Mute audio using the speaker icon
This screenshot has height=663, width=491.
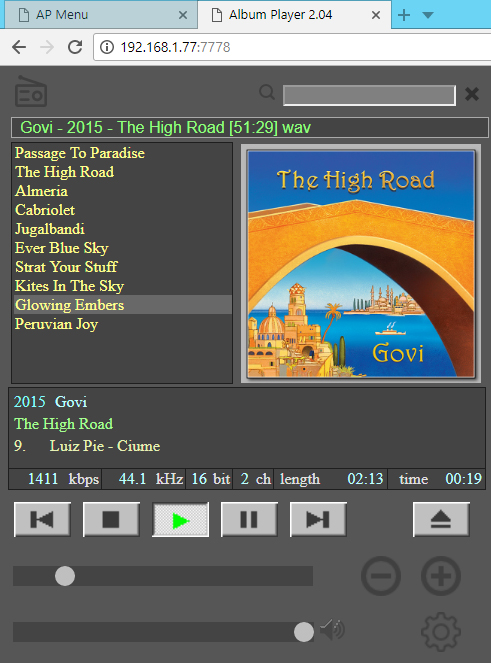[332, 630]
